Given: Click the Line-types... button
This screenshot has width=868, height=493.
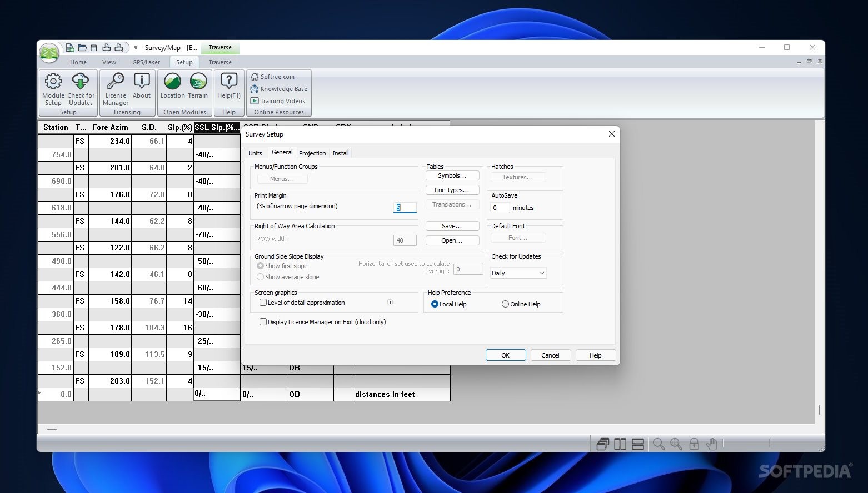Looking at the screenshot, I should (x=452, y=190).
